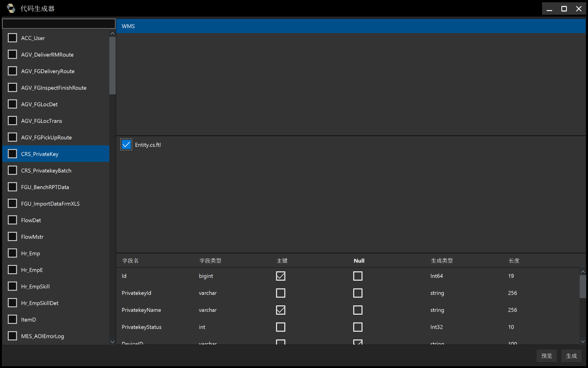Click the field grid scrollbar thumb
Screen dimensions: 588x368
point(583,286)
